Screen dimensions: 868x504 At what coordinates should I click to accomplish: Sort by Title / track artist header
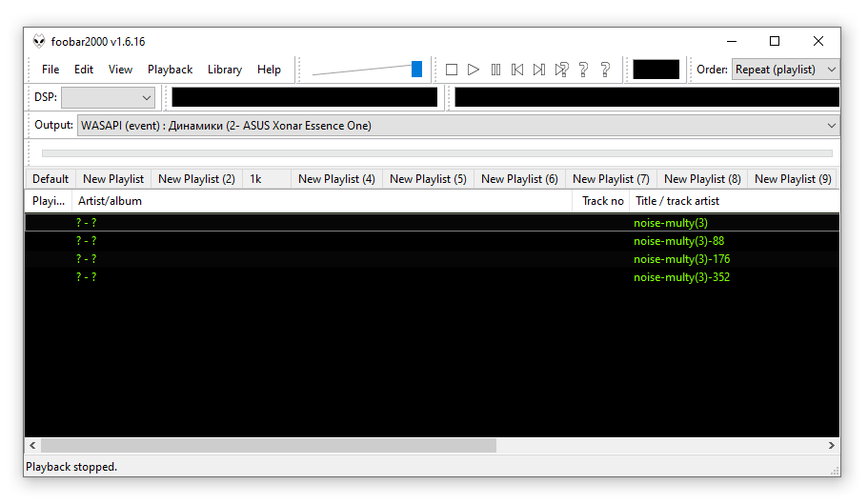tap(735, 201)
